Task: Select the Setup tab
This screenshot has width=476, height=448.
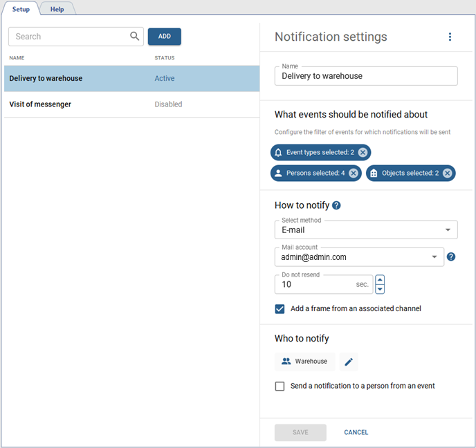Action: 21,9
